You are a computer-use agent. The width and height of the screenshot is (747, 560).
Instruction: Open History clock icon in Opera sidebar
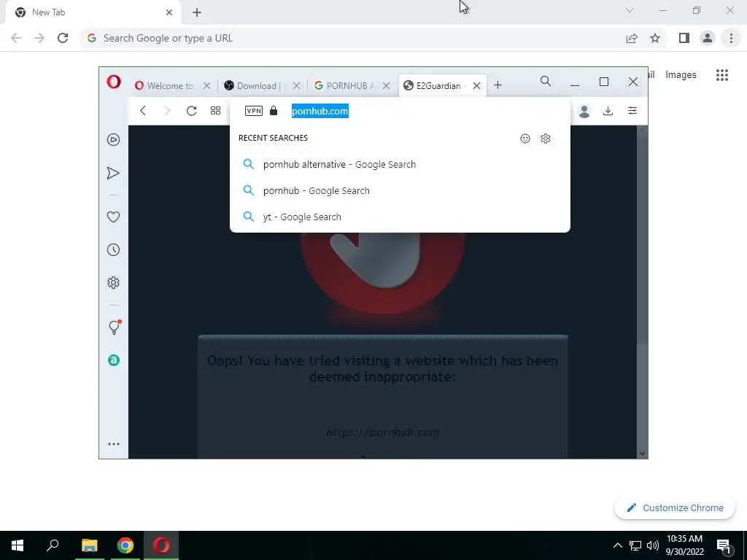click(113, 249)
